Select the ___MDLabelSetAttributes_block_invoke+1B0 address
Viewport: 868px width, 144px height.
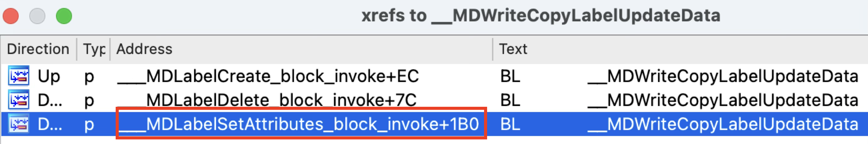(x=298, y=124)
